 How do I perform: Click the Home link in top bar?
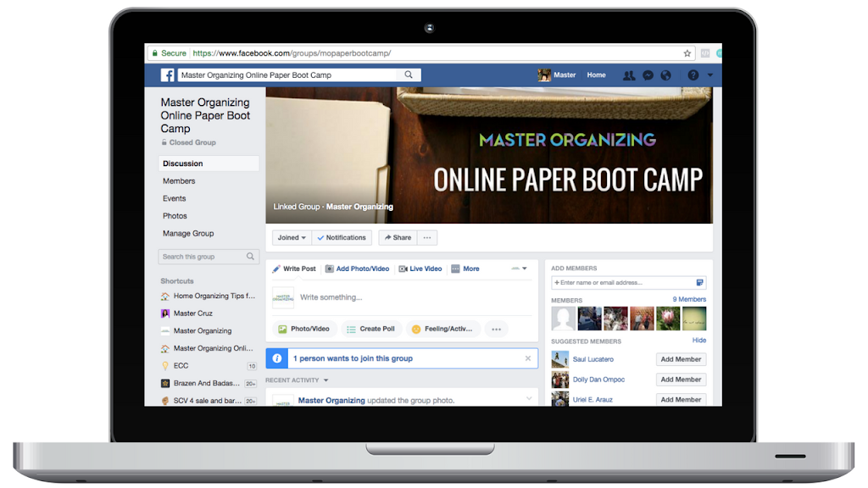(596, 75)
